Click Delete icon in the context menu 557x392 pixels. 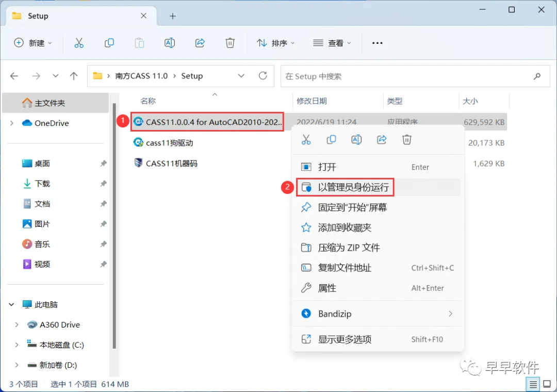(407, 140)
